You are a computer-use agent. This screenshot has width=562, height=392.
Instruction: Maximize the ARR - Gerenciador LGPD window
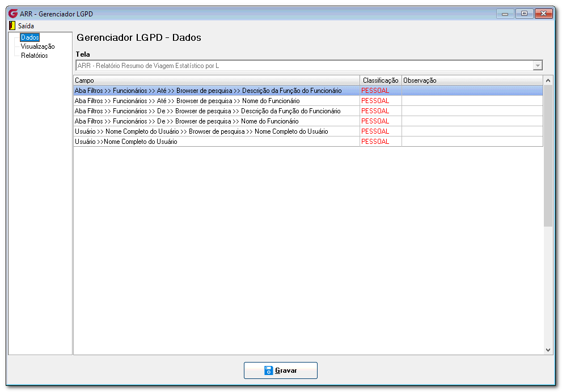click(x=525, y=14)
